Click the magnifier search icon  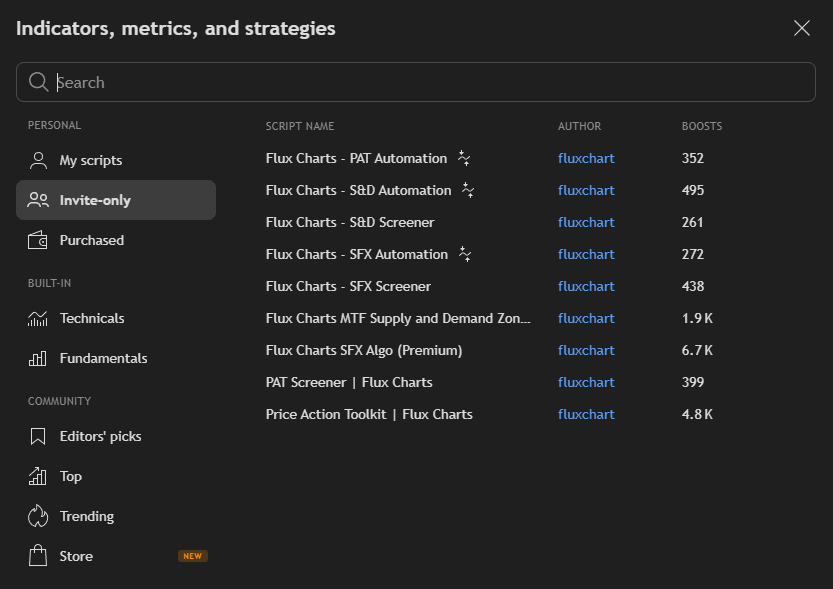coord(38,82)
